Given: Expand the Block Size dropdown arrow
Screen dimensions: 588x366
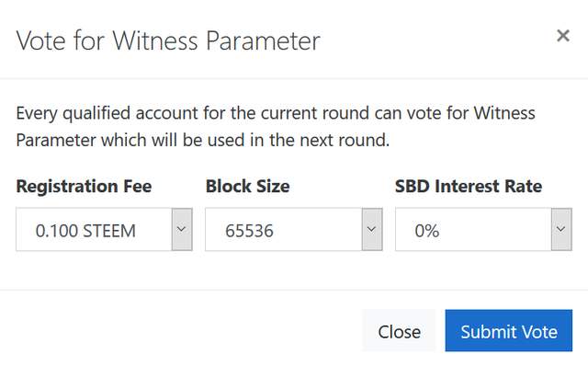Looking at the screenshot, I should (372, 229).
